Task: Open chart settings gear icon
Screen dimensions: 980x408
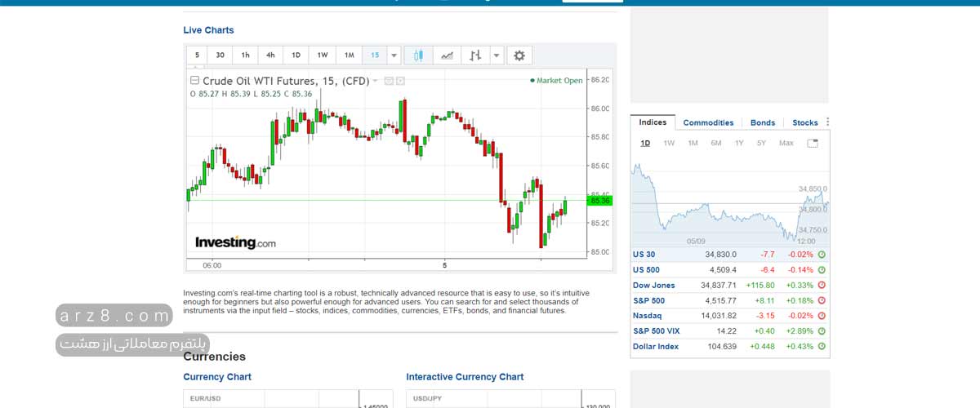Action: (x=519, y=55)
